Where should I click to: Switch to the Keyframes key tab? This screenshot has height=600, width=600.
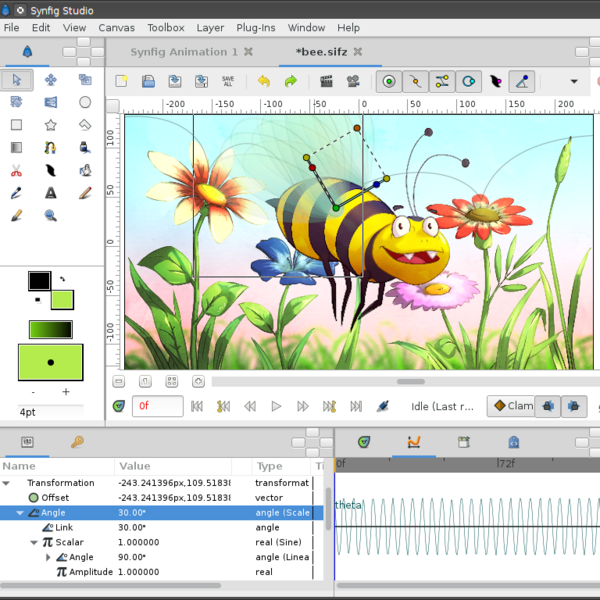click(77, 442)
